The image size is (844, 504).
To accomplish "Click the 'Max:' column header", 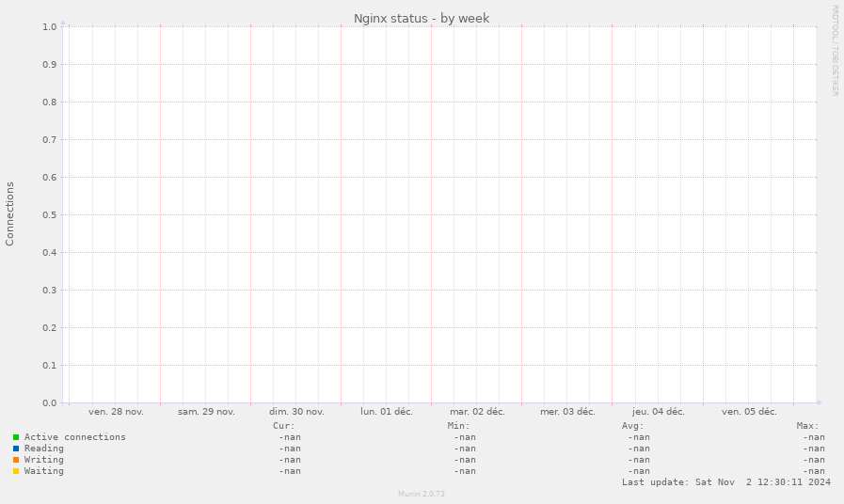I will (807, 426).
